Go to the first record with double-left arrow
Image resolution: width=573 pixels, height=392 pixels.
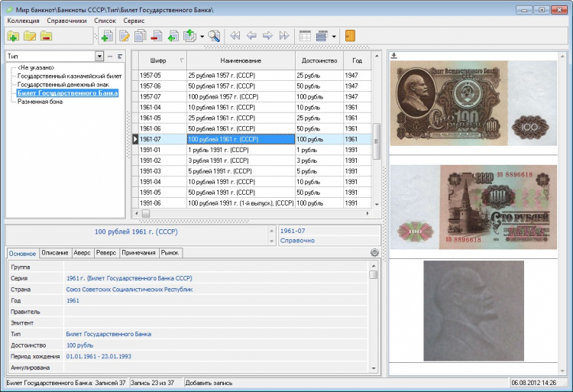[x=235, y=36]
